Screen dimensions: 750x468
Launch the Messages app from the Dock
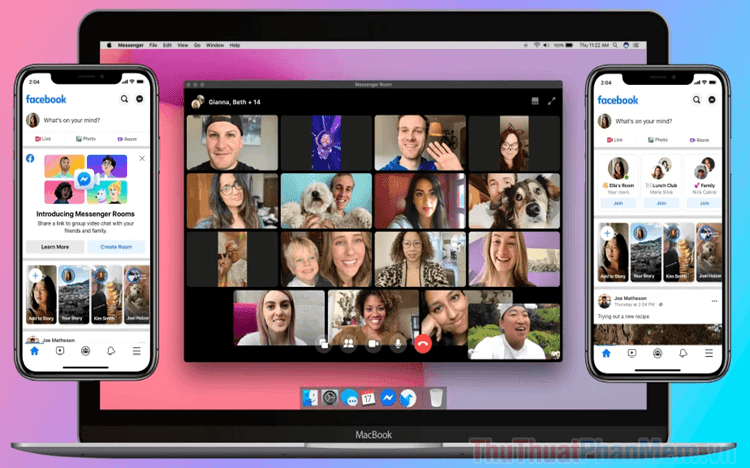pos(349,398)
